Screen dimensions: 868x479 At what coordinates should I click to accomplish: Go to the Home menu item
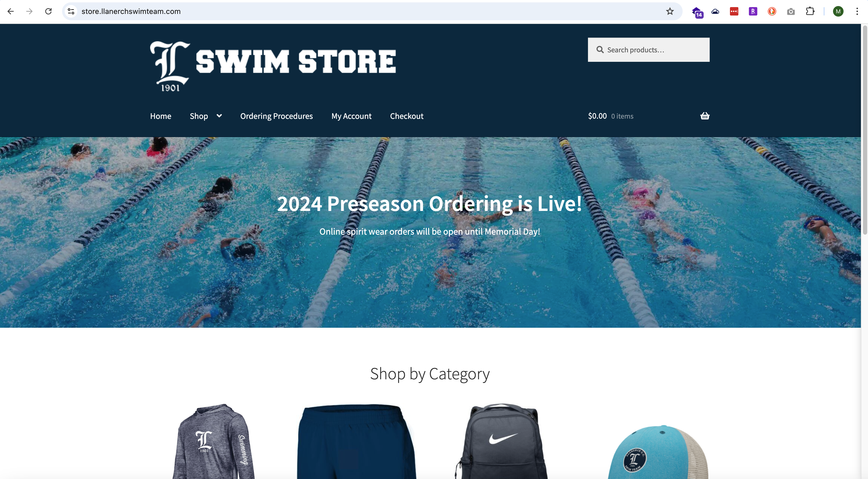[x=161, y=116]
